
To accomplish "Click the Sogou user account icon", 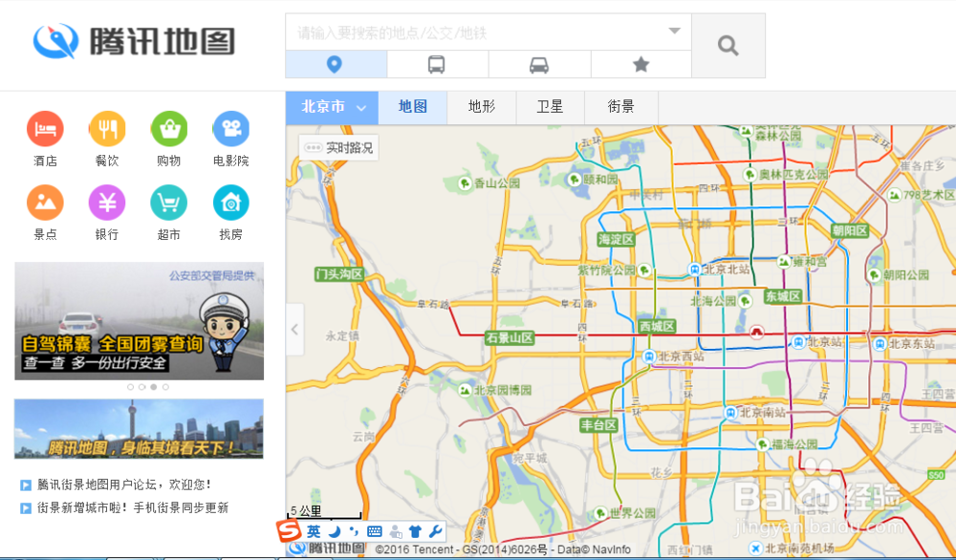I will [395, 530].
